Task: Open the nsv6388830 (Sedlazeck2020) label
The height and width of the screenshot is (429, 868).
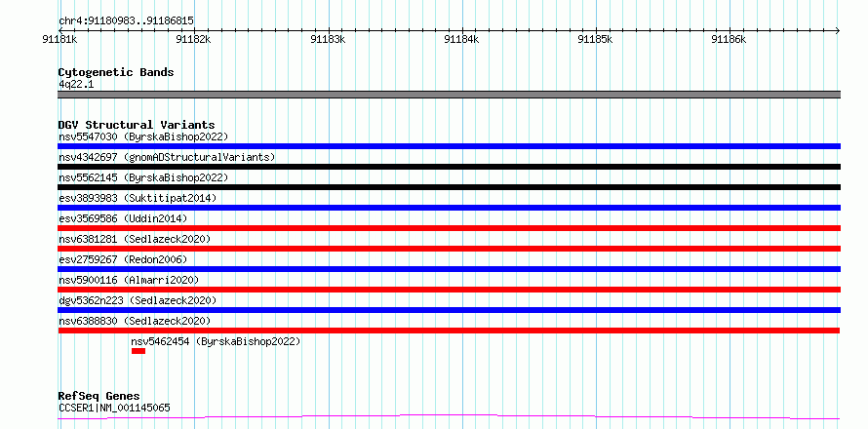Action: click(x=135, y=321)
